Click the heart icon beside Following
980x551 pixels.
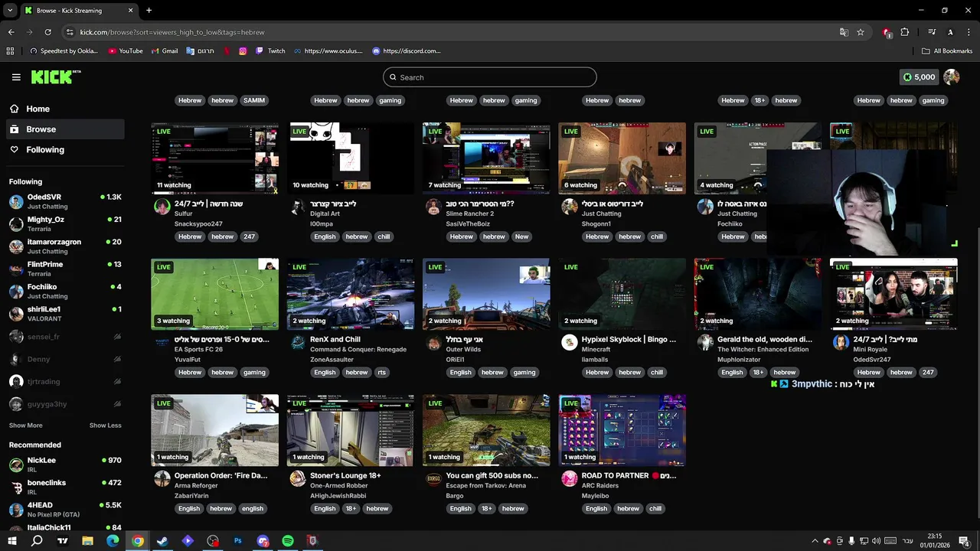pyautogui.click(x=15, y=149)
